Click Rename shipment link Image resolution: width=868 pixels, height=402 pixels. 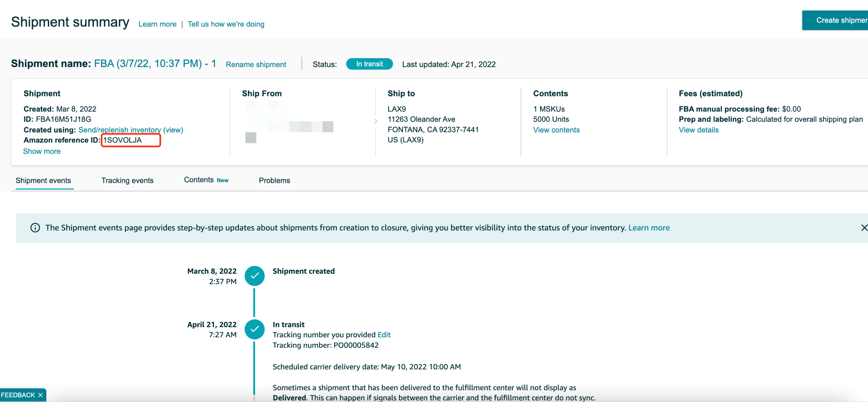256,64
